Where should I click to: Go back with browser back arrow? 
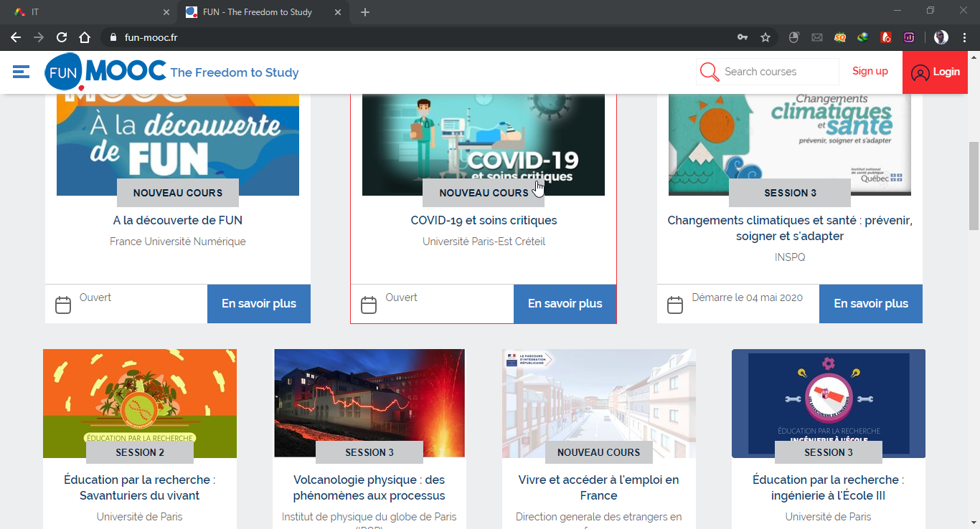[x=16, y=37]
